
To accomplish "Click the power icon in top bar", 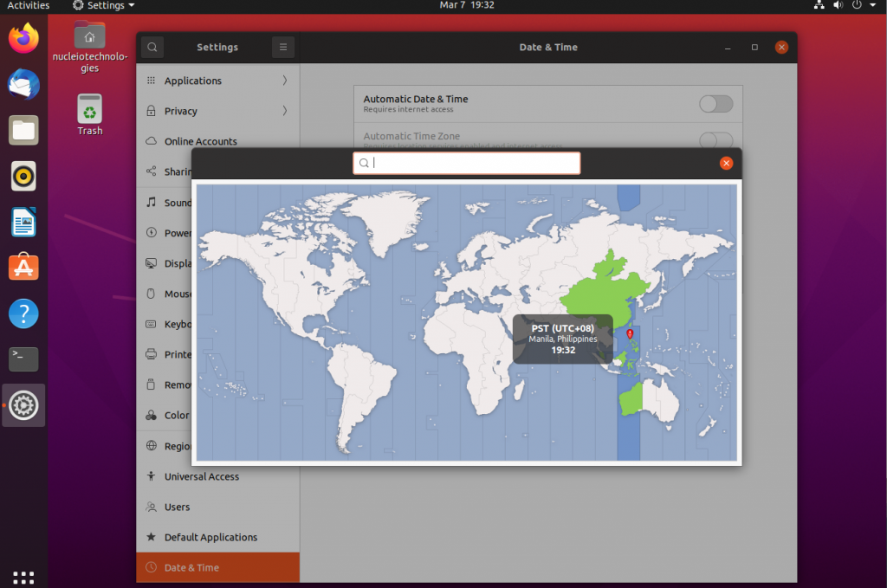I will [857, 5].
